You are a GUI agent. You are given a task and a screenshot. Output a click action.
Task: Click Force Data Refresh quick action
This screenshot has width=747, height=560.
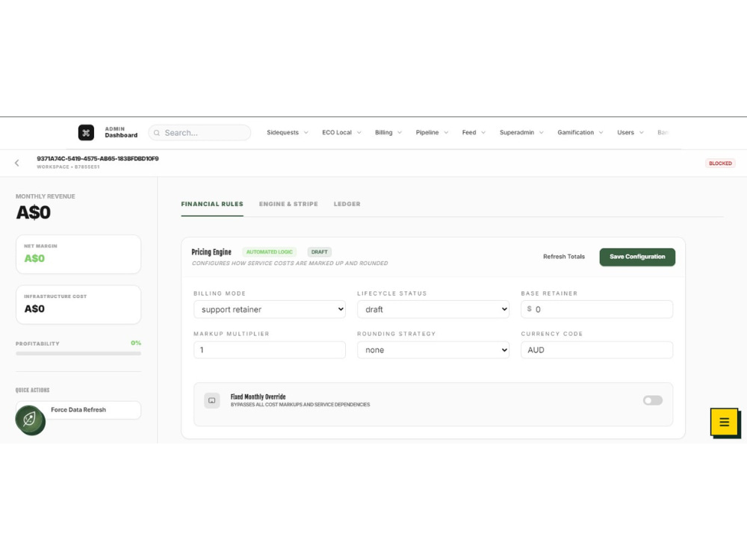(x=78, y=410)
